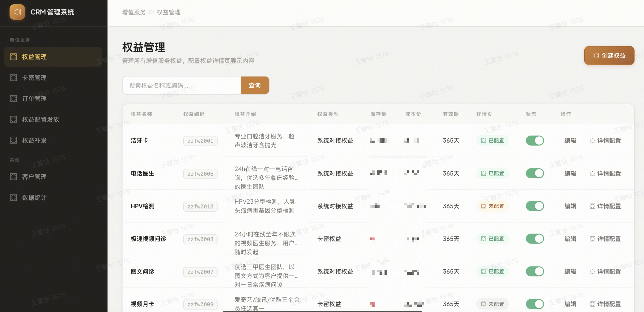Switch off the 图文问诊 status
644x312 pixels.
[535, 272]
